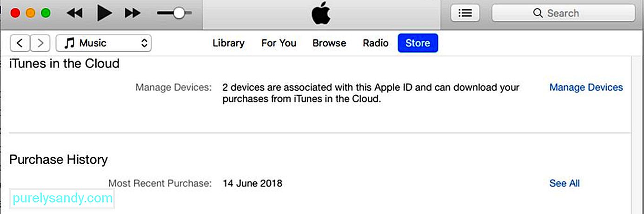Switch to the Library tab
Image resolution: width=644 pixels, height=214 pixels.
228,43
